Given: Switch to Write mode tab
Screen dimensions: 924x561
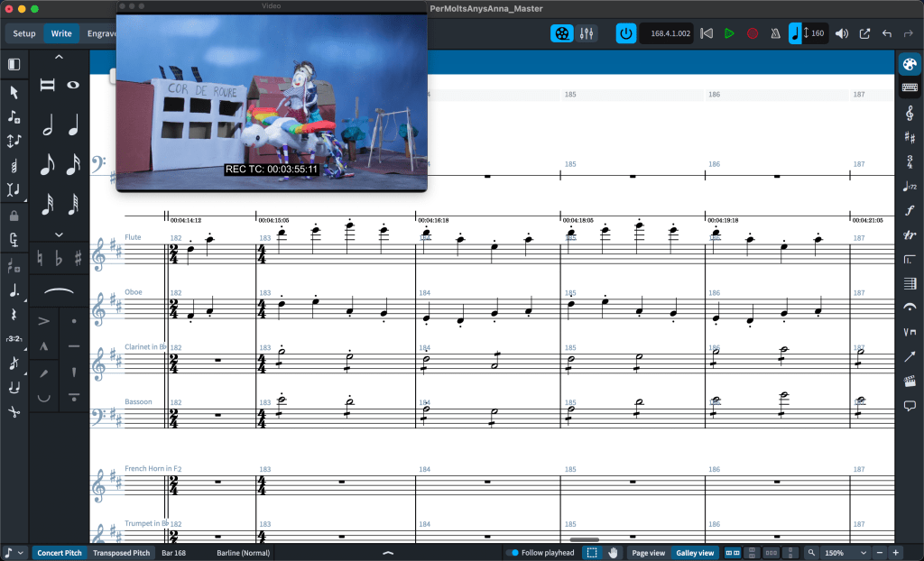Looking at the screenshot, I should tap(61, 33).
